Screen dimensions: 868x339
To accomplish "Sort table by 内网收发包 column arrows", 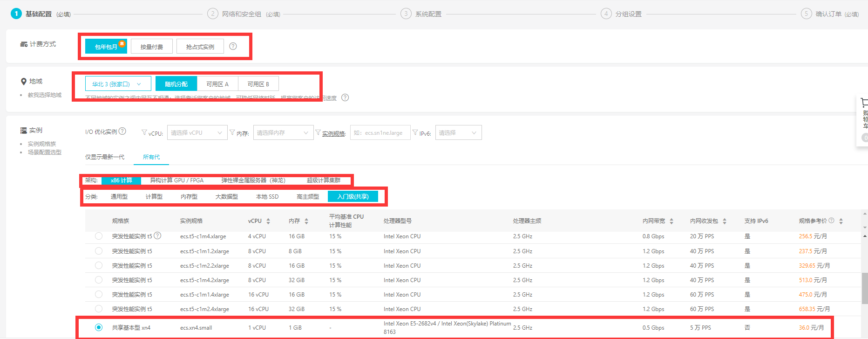I will click(725, 221).
